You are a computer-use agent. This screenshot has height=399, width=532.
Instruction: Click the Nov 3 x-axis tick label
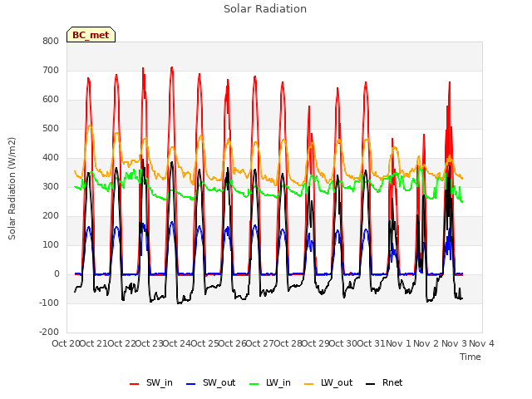[x=454, y=343]
